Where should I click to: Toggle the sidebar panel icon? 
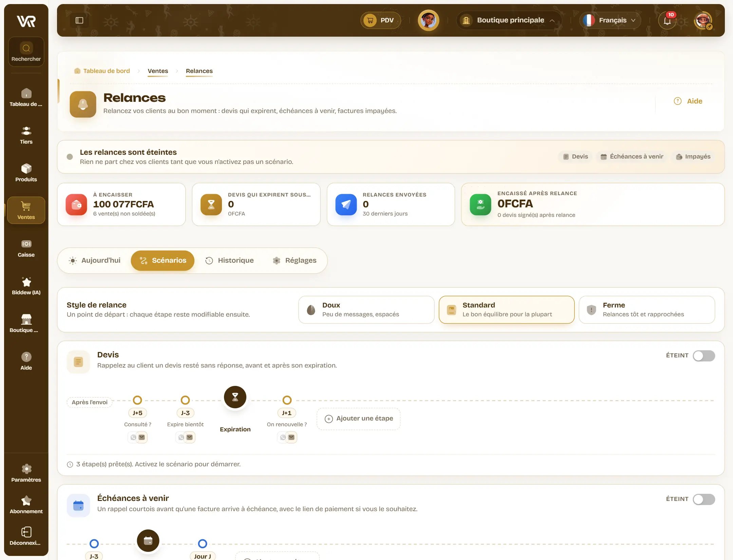pos(79,20)
